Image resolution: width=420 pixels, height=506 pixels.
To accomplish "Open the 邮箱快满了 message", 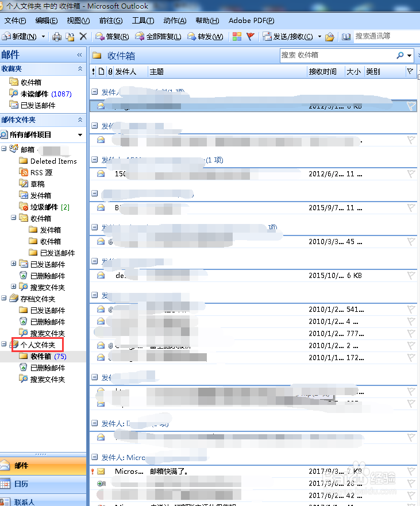I will [253, 472].
